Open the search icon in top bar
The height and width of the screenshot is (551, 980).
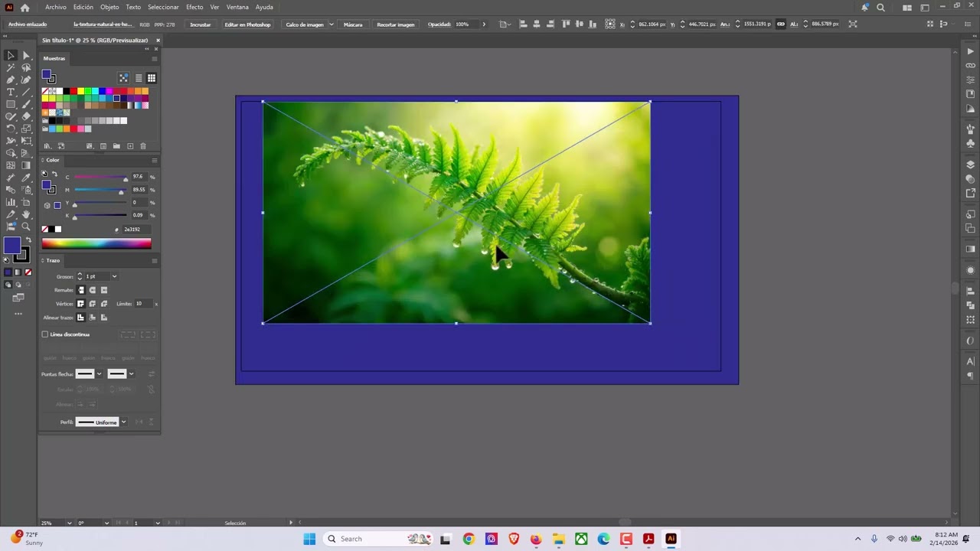[880, 7]
